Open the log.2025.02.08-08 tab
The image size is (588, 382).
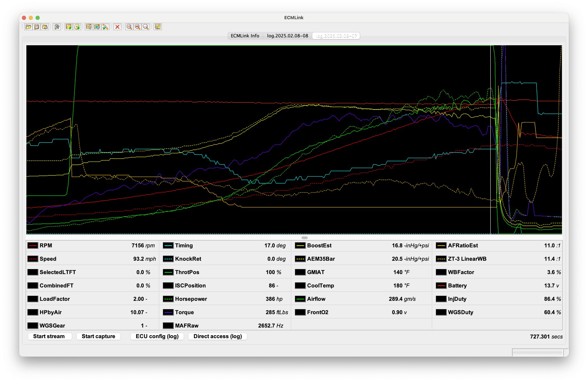(288, 36)
